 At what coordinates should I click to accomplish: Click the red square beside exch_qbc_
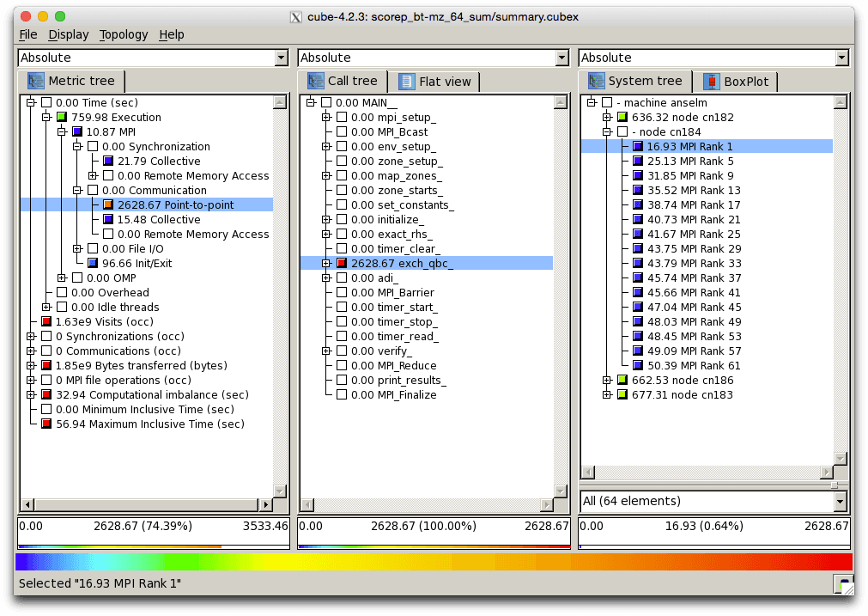click(x=342, y=264)
